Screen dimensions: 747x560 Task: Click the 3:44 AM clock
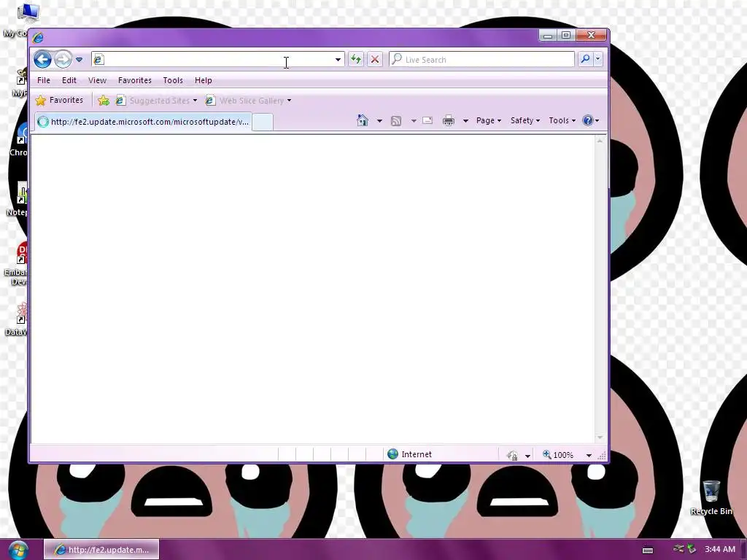pyautogui.click(x=720, y=550)
